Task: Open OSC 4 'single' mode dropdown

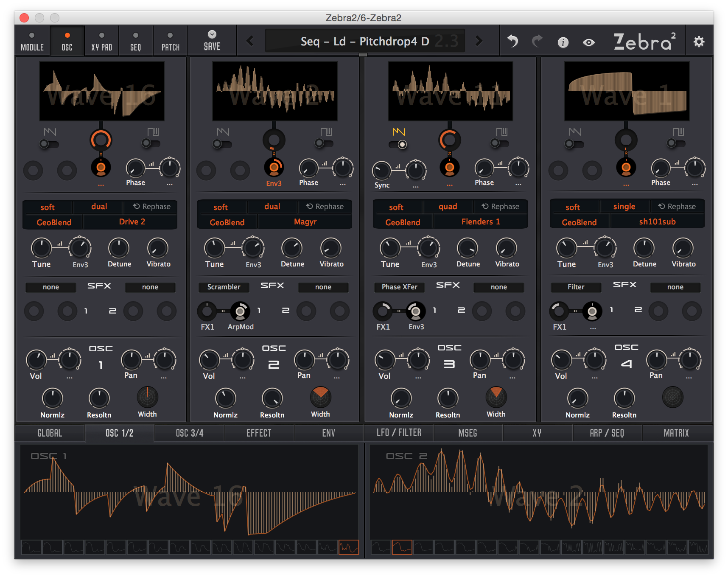Action: pyautogui.click(x=624, y=207)
